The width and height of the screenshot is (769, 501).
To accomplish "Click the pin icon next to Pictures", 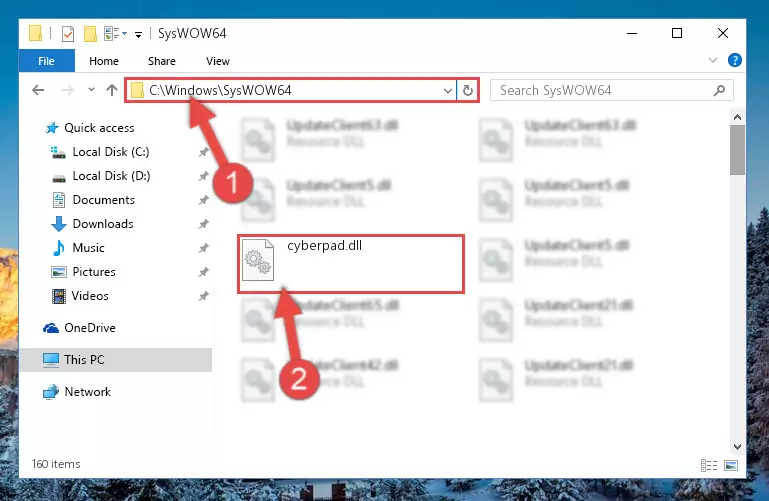I will (204, 273).
